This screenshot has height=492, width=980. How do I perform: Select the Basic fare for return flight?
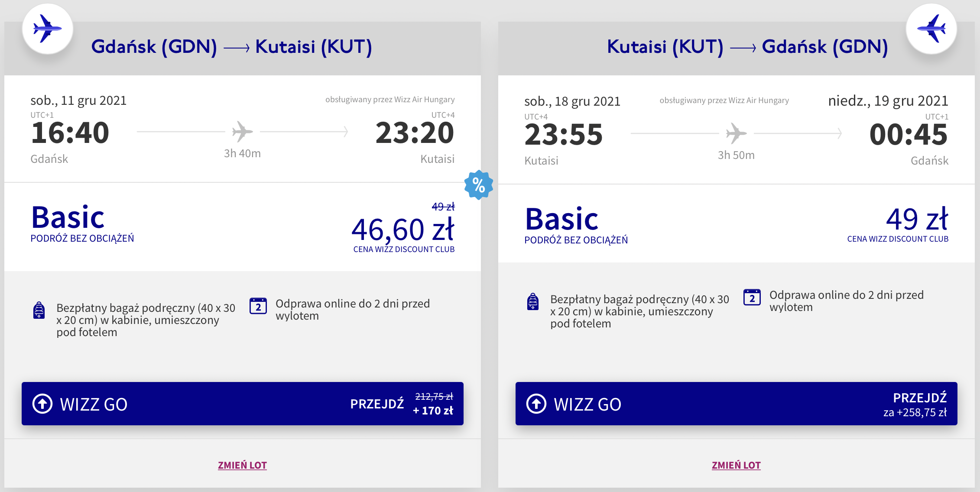click(562, 219)
